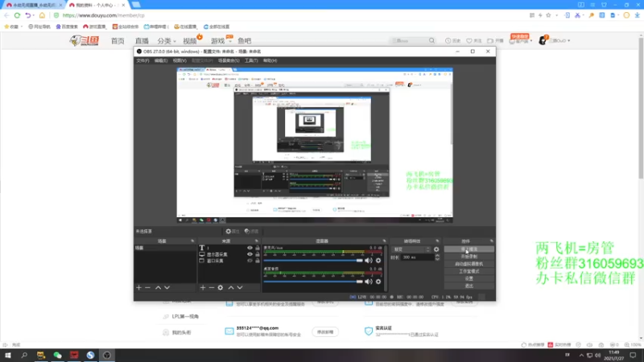Open OBS 编辑(E) menu
The width and height of the screenshot is (644, 362).
pyautogui.click(x=160, y=61)
